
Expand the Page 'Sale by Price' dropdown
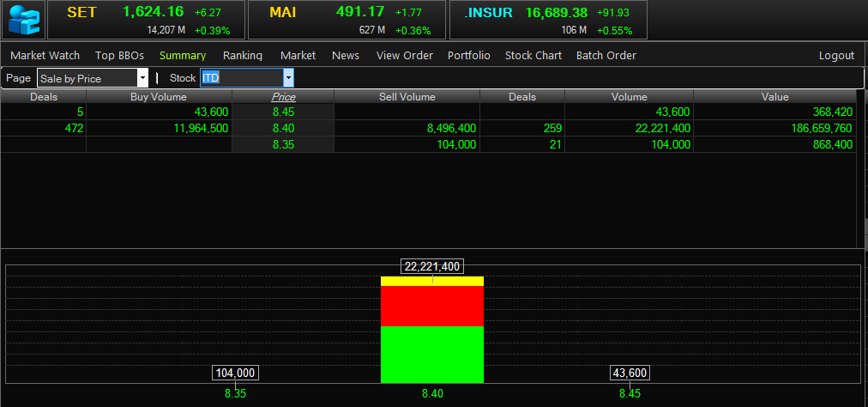[x=142, y=78]
